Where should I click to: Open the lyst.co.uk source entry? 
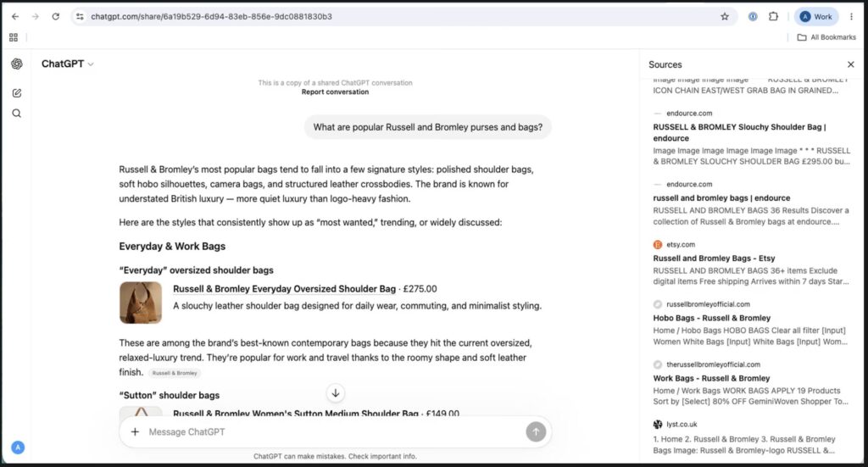752,437
